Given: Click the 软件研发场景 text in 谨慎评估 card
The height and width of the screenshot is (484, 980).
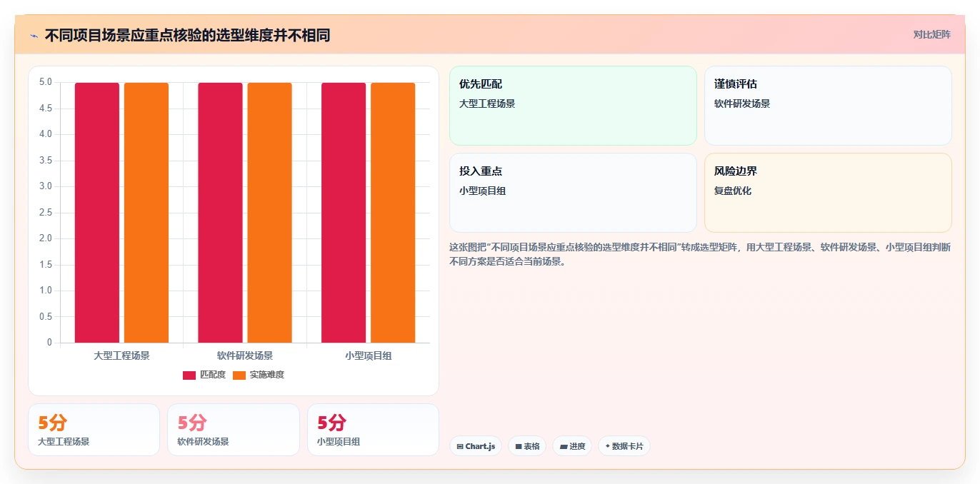Looking at the screenshot, I should (x=742, y=104).
